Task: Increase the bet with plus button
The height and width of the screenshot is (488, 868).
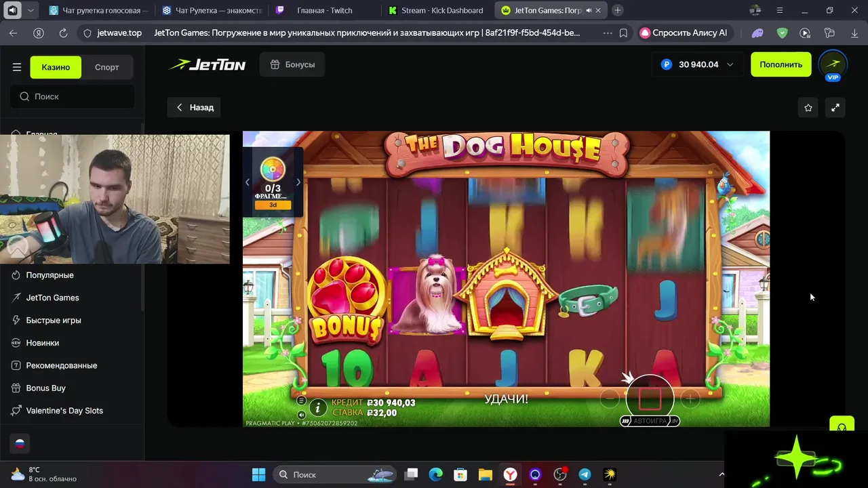Action: coord(690,399)
